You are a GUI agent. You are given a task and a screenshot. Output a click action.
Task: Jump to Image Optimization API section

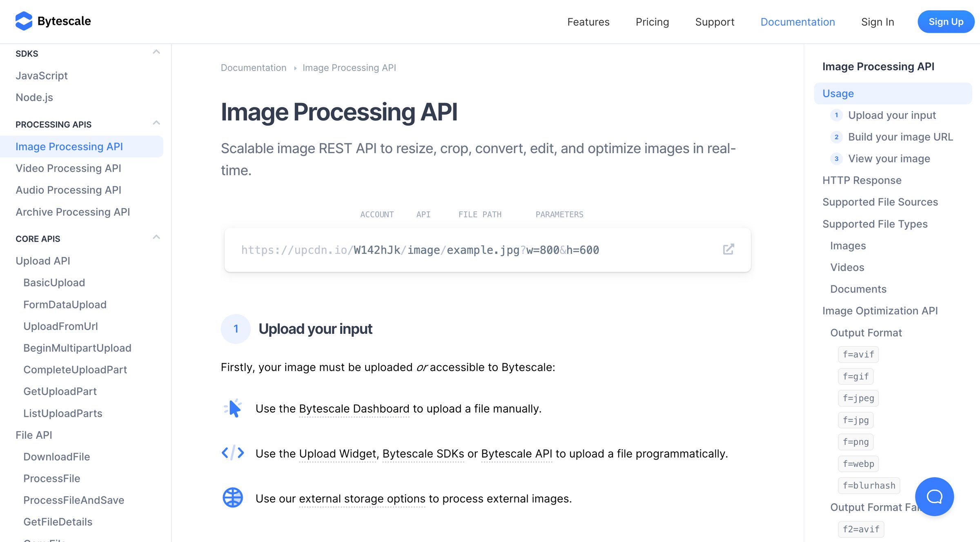pyautogui.click(x=880, y=311)
